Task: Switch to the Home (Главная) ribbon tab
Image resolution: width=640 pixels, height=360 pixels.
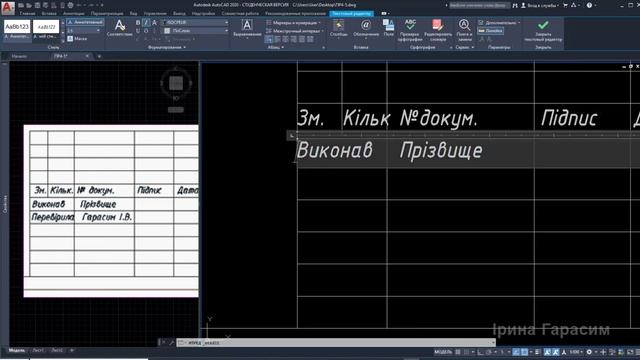Action: pos(27,13)
